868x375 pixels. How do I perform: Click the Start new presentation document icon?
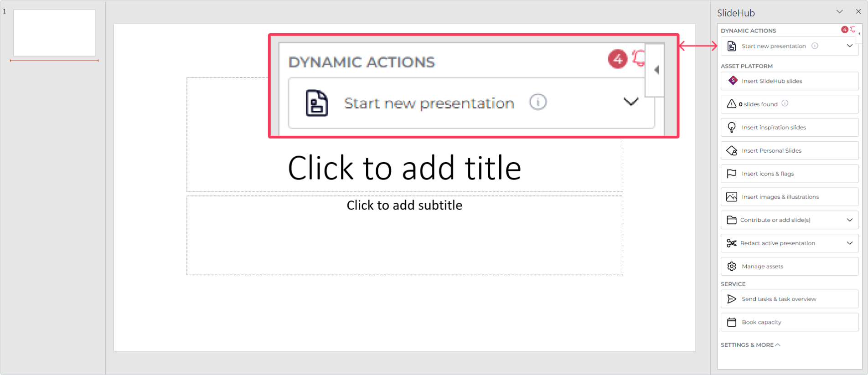click(x=732, y=46)
